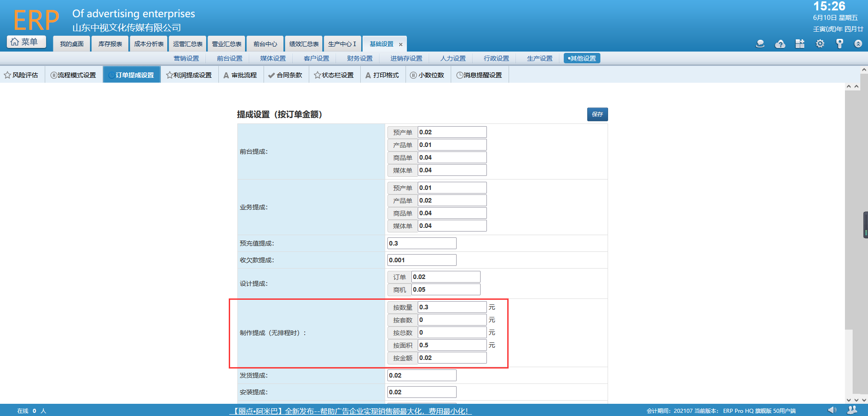868x416 pixels.
Task: Edit 设计提成 商机 value field
Action: point(446,289)
